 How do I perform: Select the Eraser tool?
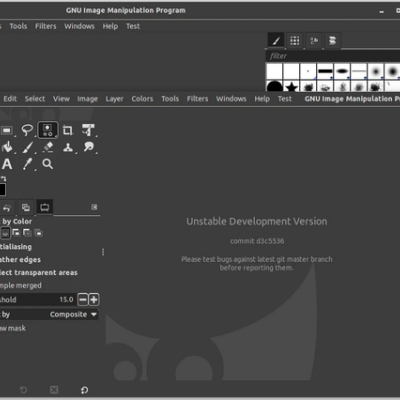[48, 147]
